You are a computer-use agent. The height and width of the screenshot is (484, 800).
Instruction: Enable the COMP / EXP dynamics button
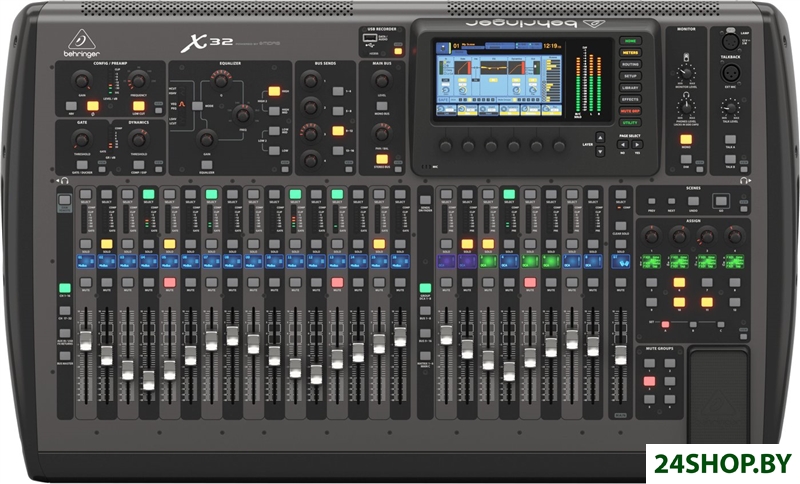(x=138, y=165)
